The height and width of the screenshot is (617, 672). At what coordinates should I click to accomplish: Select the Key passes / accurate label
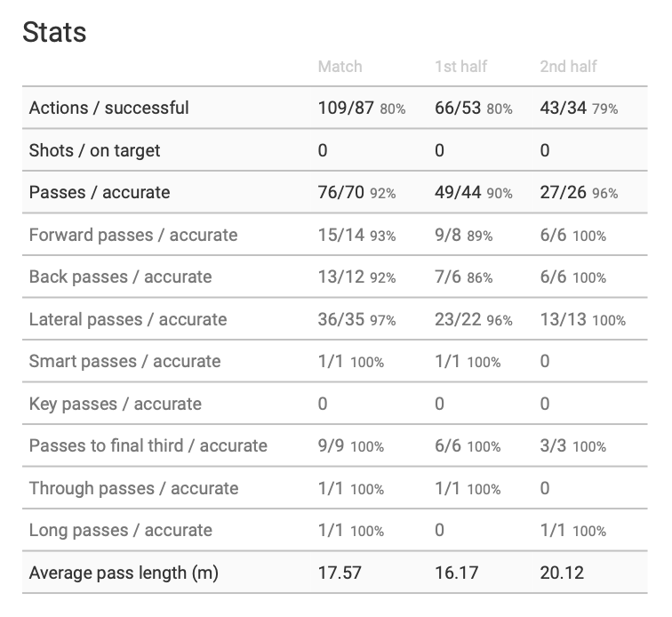[x=116, y=405]
